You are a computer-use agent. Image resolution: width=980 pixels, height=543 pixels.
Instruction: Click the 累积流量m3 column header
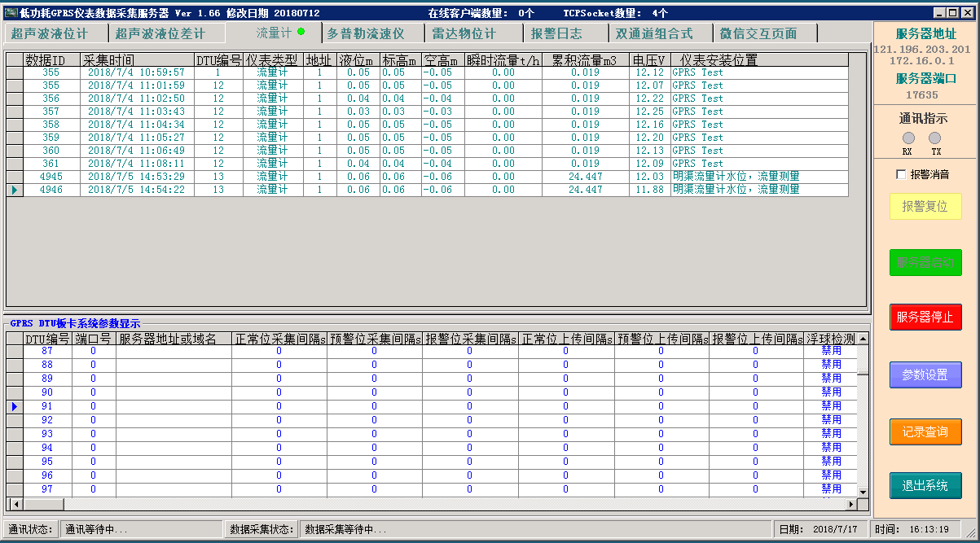585,60
